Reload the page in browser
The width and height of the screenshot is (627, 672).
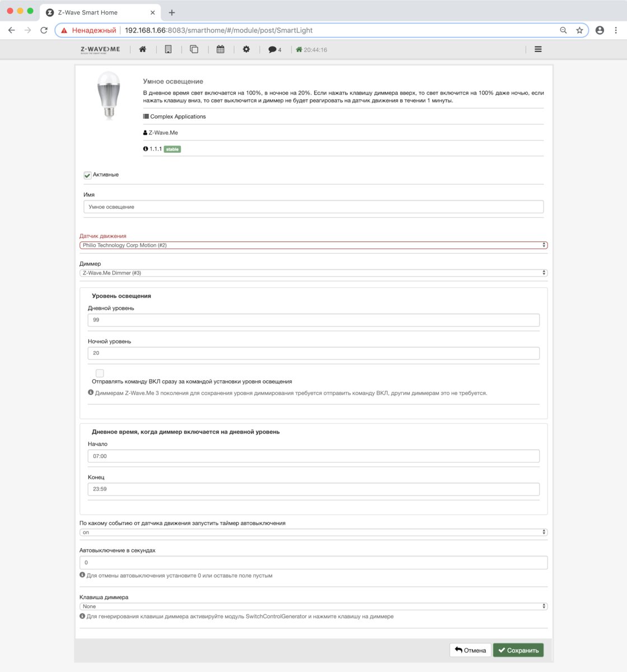44,30
